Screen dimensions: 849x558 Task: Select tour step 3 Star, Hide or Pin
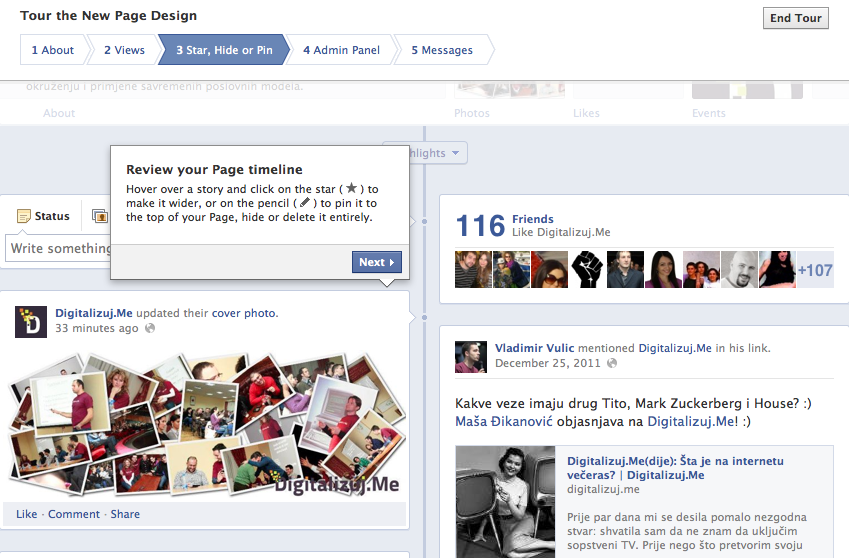pos(224,50)
